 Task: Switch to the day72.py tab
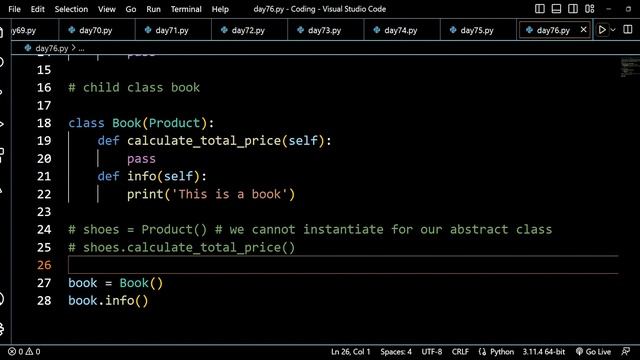tap(249, 30)
